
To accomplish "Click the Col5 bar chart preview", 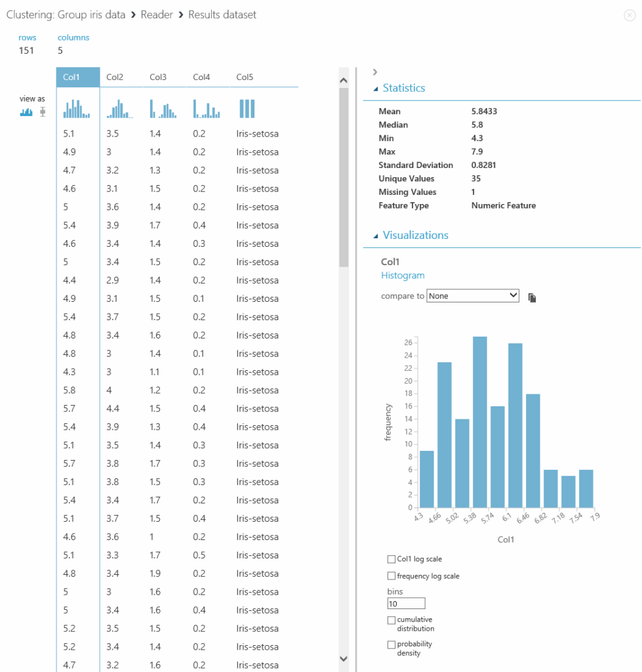I will [247, 108].
